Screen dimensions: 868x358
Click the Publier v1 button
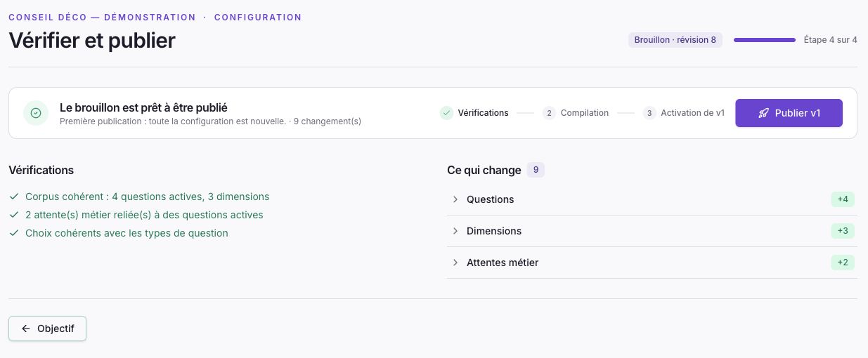coord(789,113)
